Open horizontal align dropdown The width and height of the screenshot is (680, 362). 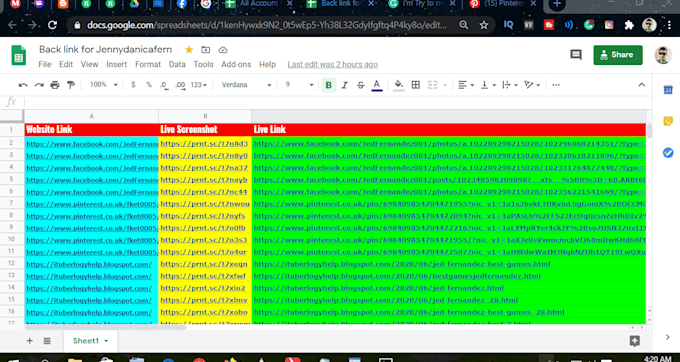click(x=466, y=85)
